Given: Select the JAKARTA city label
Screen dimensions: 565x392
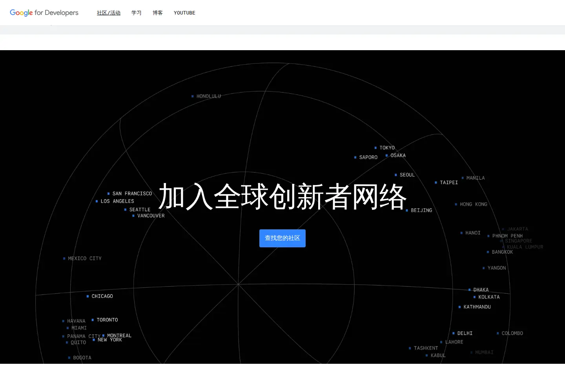Looking at the screenshot, I should (x=518, y=229).
